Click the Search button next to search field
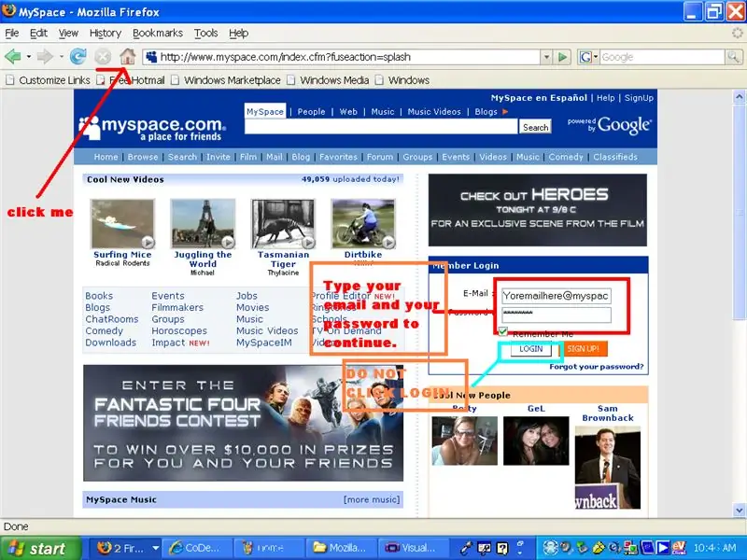The width and height of the screenshot is (747, 560). [x=535, y=127]
